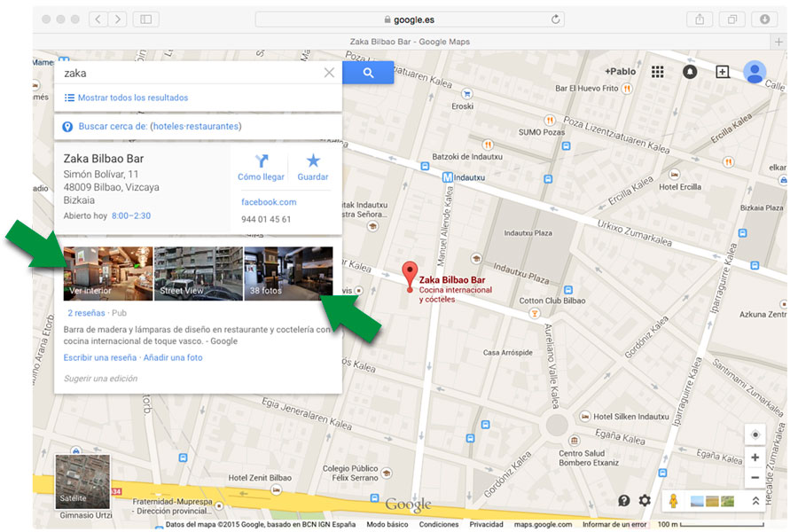Viewport: 798px width, 532px height.
Task: Click Modo básico footer link
Action: [x=387, y=524]
